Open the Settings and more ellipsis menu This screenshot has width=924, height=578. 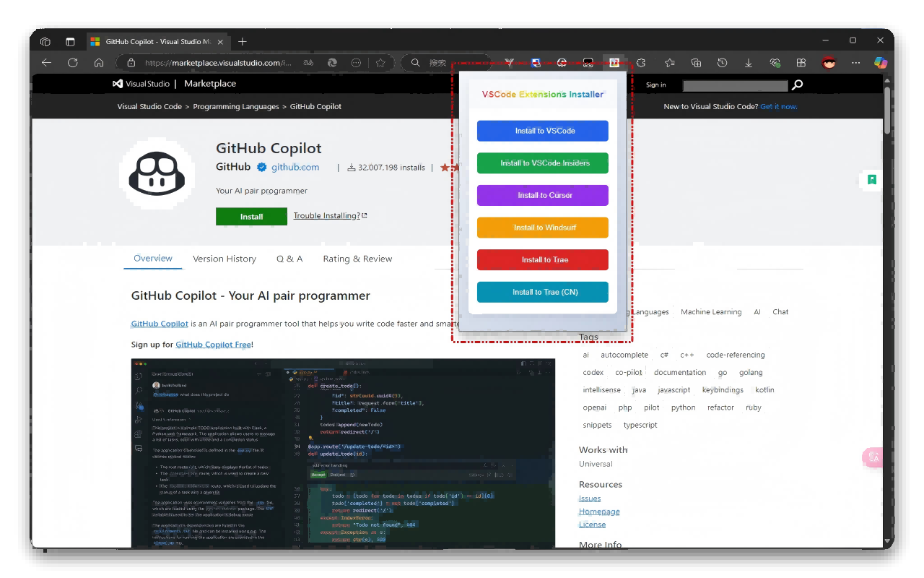[855, 63]
